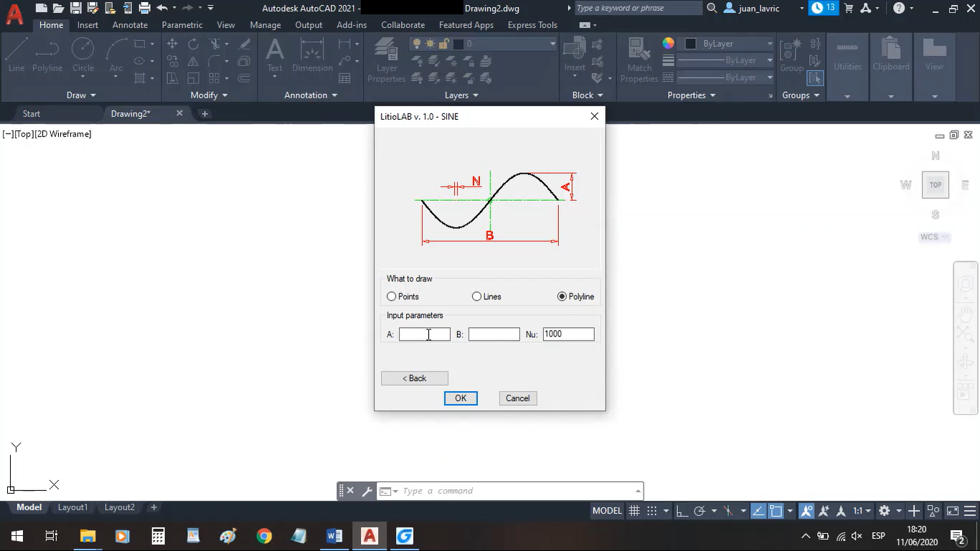Viewport: 980px width, 551px height.
Task: Open the Autodesk App Store cart icon
Action: coord(849,8)
